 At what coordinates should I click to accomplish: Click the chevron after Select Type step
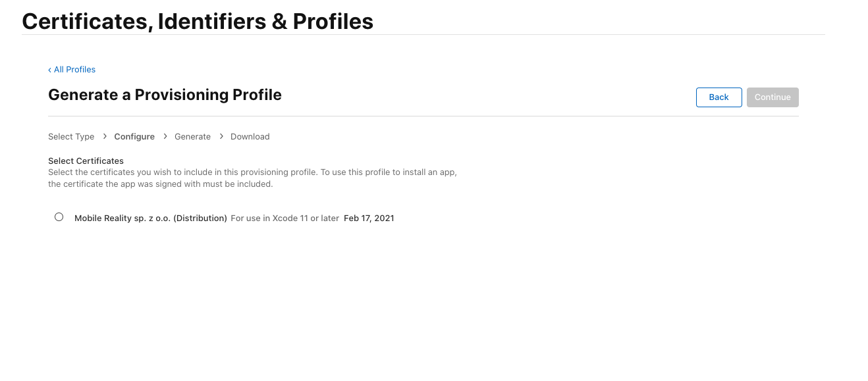tap(105, 136)
